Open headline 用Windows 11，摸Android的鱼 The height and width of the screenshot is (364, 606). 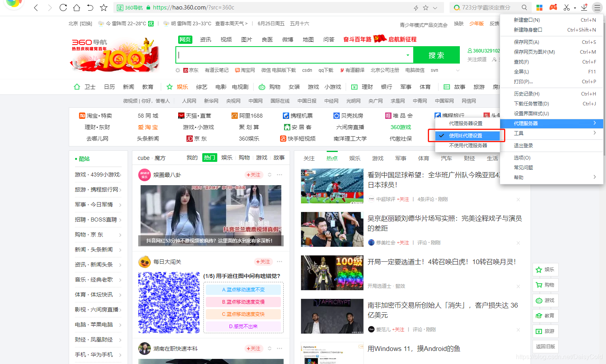(414, 349)
